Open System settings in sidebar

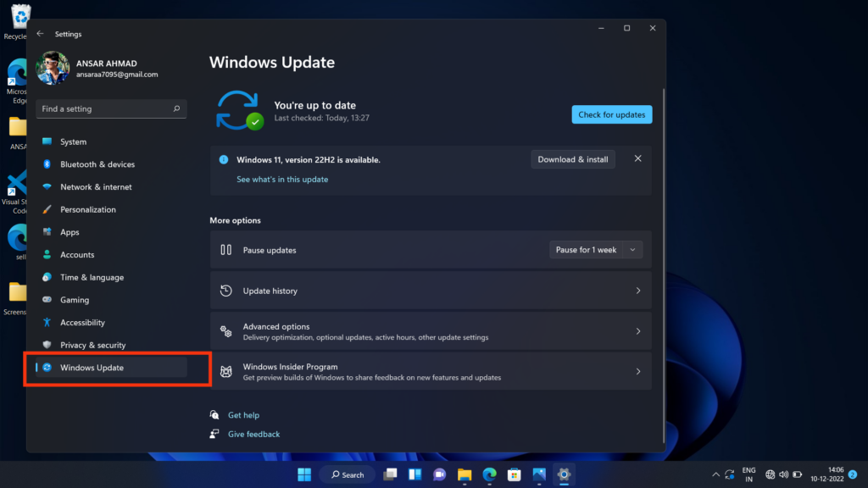click(111, 141)
